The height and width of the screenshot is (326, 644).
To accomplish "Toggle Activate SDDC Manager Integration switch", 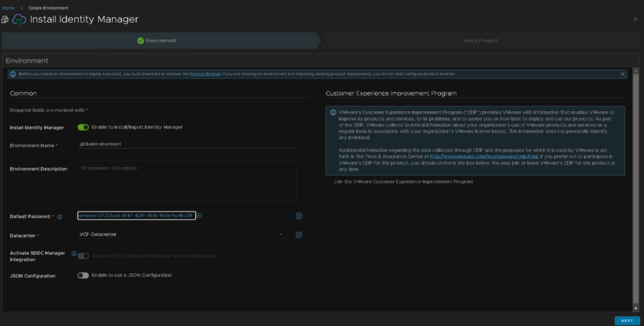I will pyautogui.click(x=83, y=256).
